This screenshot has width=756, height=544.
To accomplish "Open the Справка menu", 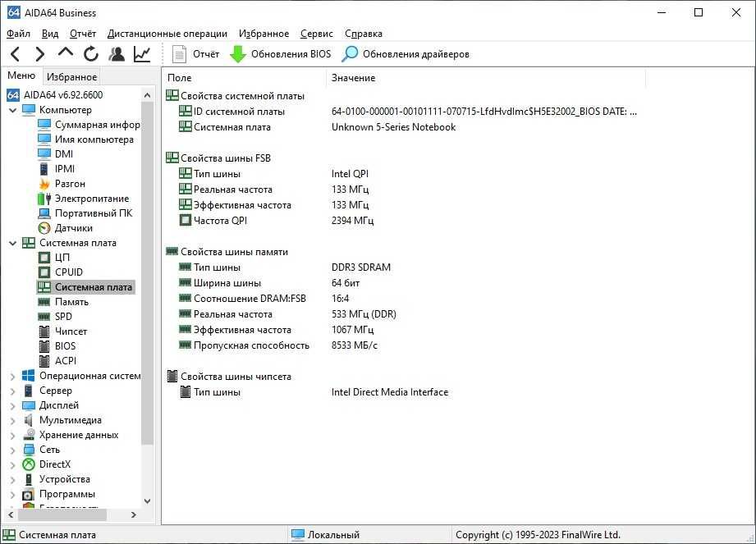I will [363, 34].
